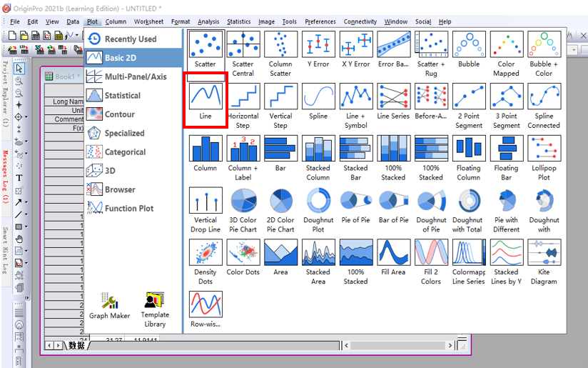Choose the Doughnut Plot icon
588x368 pixels.
click(318, 202)
